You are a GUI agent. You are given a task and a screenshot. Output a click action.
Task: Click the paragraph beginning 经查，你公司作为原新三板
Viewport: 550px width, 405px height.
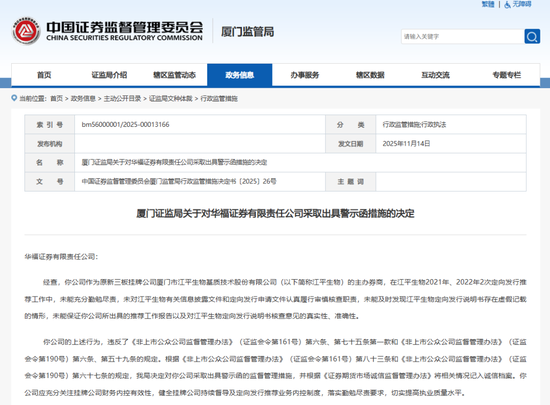point(275,299)
